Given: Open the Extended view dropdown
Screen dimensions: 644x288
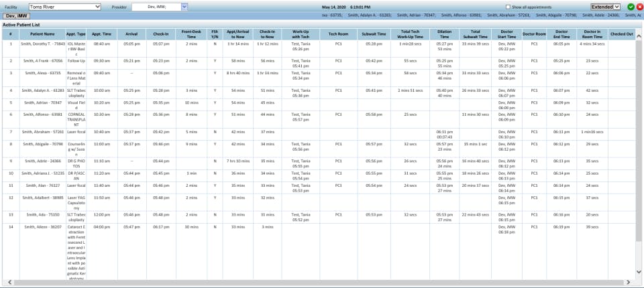Looking at the screenshot, I should 605,7.
